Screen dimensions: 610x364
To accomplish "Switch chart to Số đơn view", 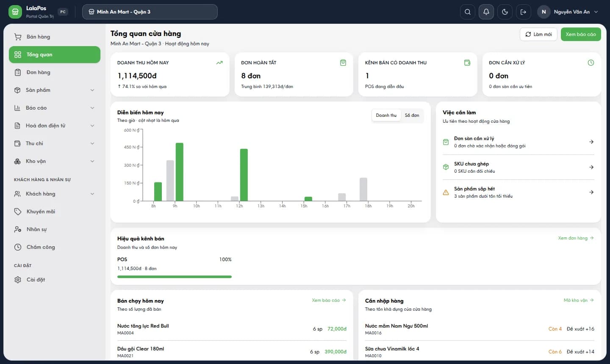I will point(412,115).
